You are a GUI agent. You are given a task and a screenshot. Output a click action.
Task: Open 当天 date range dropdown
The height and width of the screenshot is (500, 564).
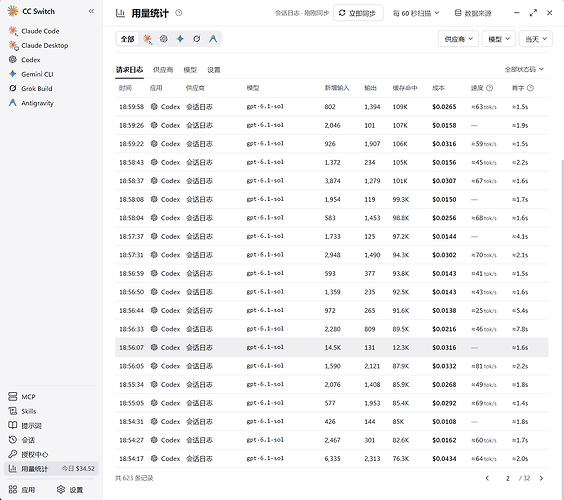pyautogui.click(x=536, y=39)
